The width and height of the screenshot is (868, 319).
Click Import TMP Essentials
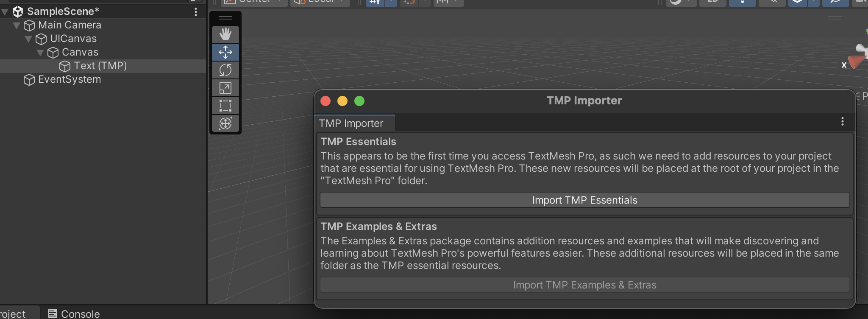[585, 200]
